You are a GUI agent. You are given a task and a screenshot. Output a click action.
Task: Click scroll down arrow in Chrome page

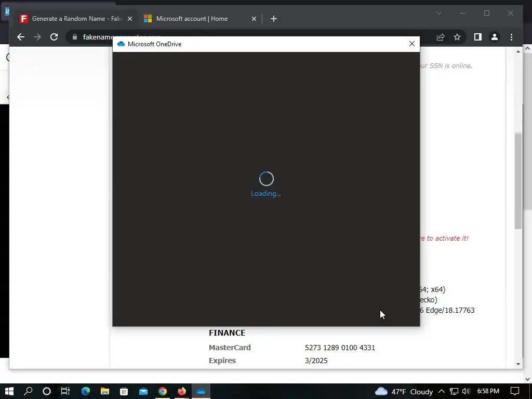[518, 364]
